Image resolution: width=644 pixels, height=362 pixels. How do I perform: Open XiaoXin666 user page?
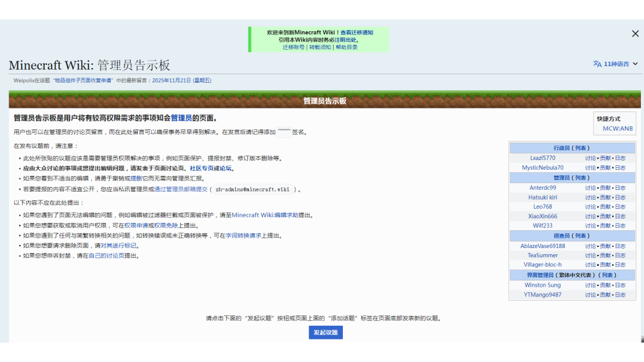[543, 216]
